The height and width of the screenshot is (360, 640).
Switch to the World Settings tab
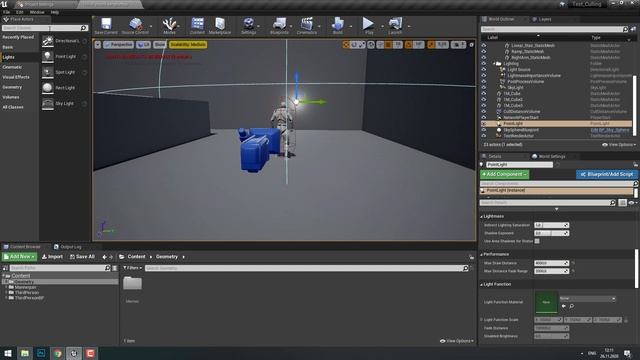pos(549,156)
